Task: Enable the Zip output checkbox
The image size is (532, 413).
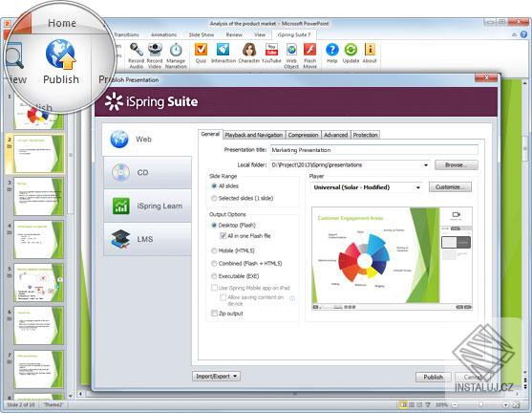Action: 214,314
